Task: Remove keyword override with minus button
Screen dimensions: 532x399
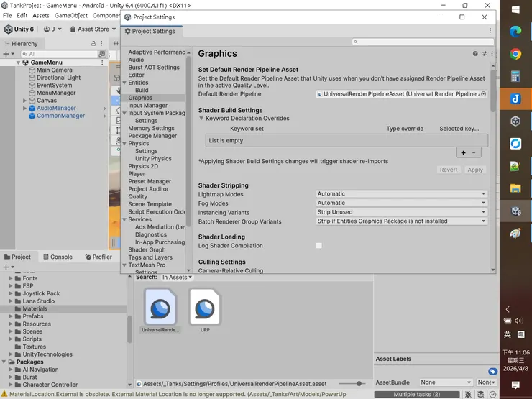Action: coord(474,152)
